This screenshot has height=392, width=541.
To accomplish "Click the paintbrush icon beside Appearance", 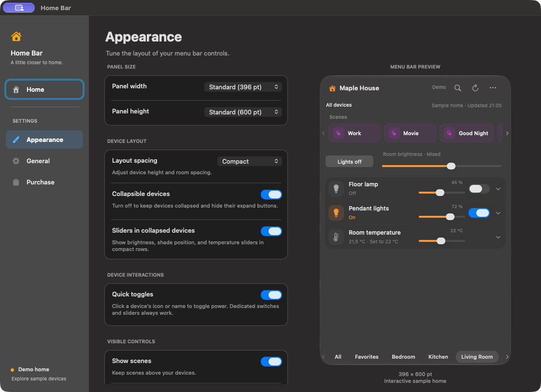I will [16, 140].
